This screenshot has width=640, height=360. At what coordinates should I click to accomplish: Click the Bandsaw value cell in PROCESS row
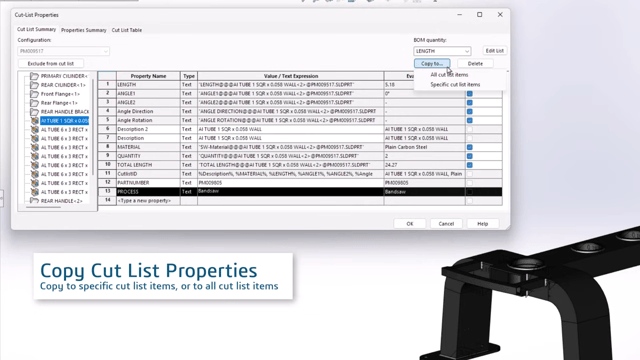click(291, 192)
